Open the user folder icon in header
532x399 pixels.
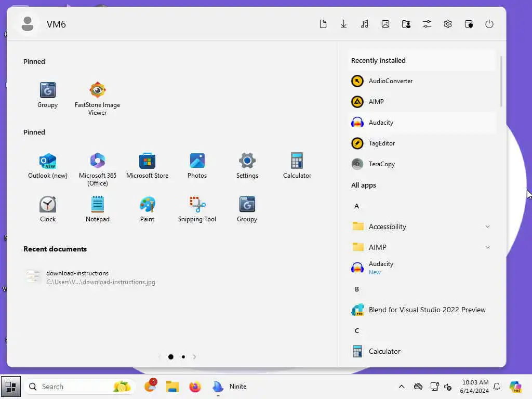coord(406,24)
